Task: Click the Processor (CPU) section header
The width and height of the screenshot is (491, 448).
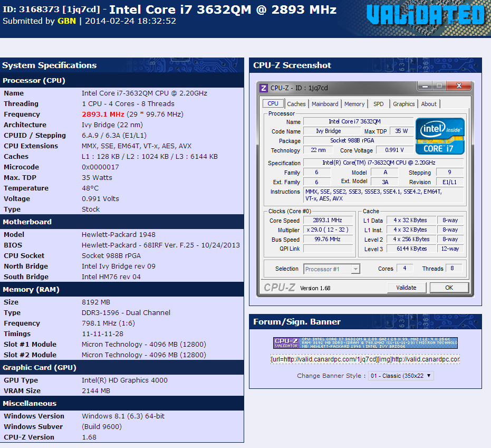Action: coord(122,81)
